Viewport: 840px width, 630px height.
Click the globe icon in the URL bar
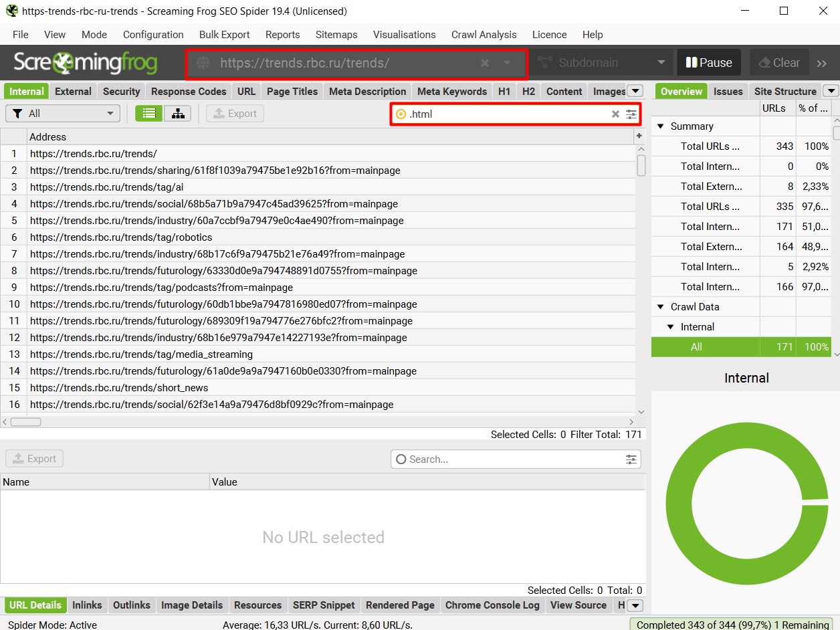tap(202, 62)
